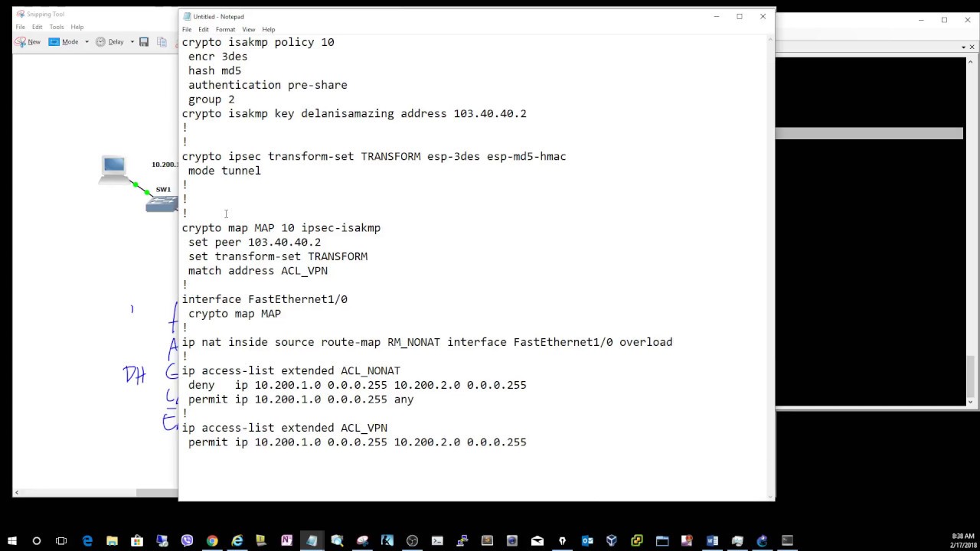Open File Explorer from taskbar
Viewport: 980px width, 551px height.
pyautogui.click(x=112, y=541)
